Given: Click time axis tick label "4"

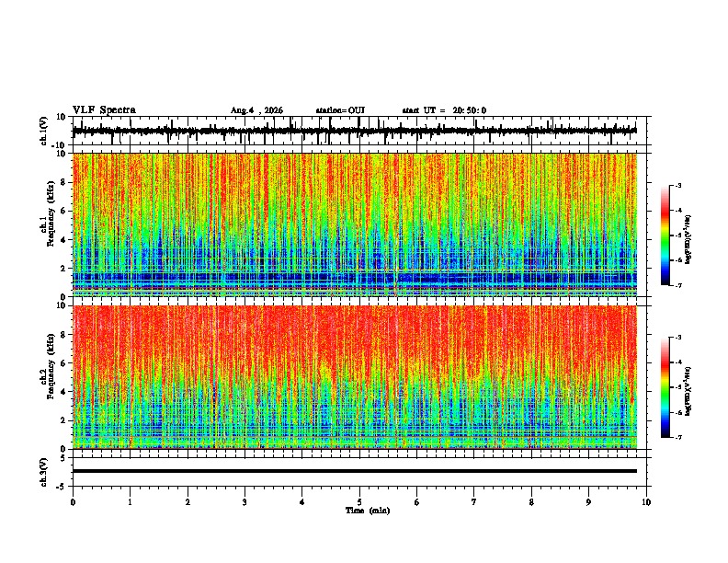Looking at the screenshot, I should tap(302, 501).
